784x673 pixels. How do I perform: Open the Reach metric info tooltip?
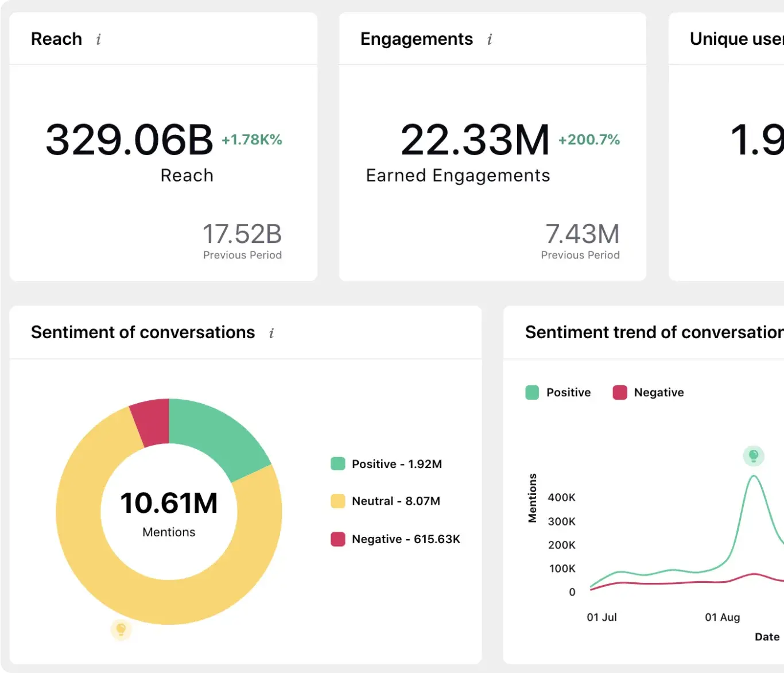point(98,39)
